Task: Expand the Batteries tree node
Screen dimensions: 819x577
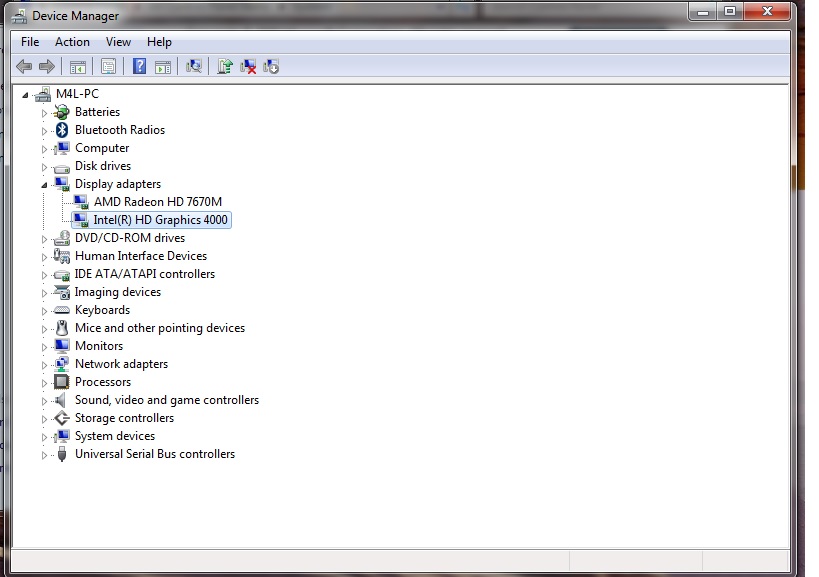Action: point(44,113)
